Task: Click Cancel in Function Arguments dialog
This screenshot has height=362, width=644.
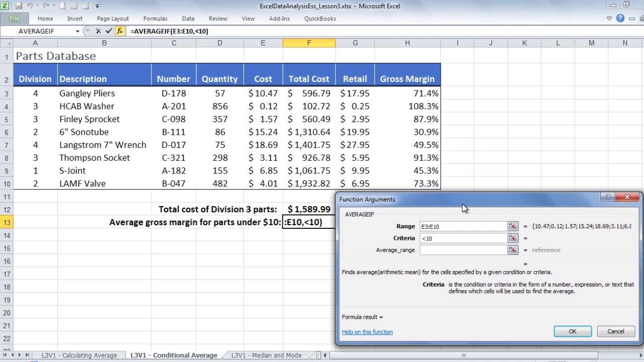Action: pos(616,331)
